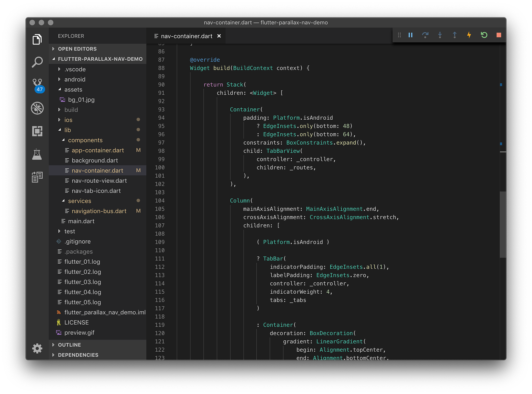Restart the debug session with the green icon
The height and width of the screenshot is (394, 532).
coord(484,35)
